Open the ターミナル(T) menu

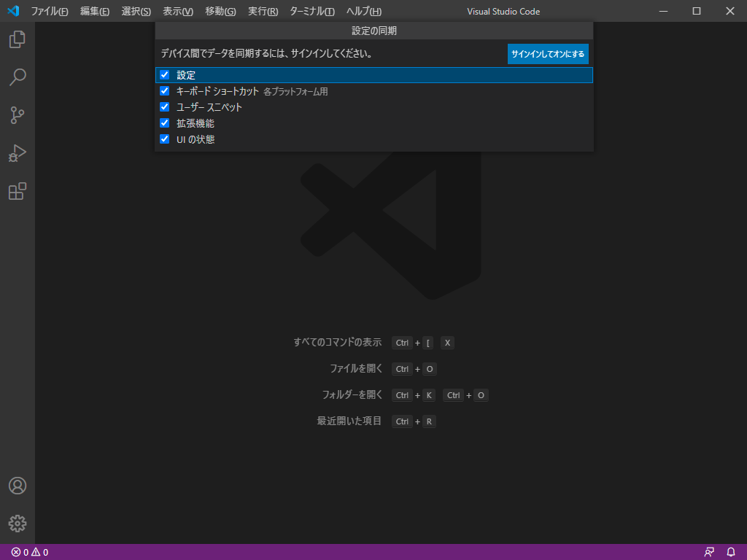click(x=312, y=12)
